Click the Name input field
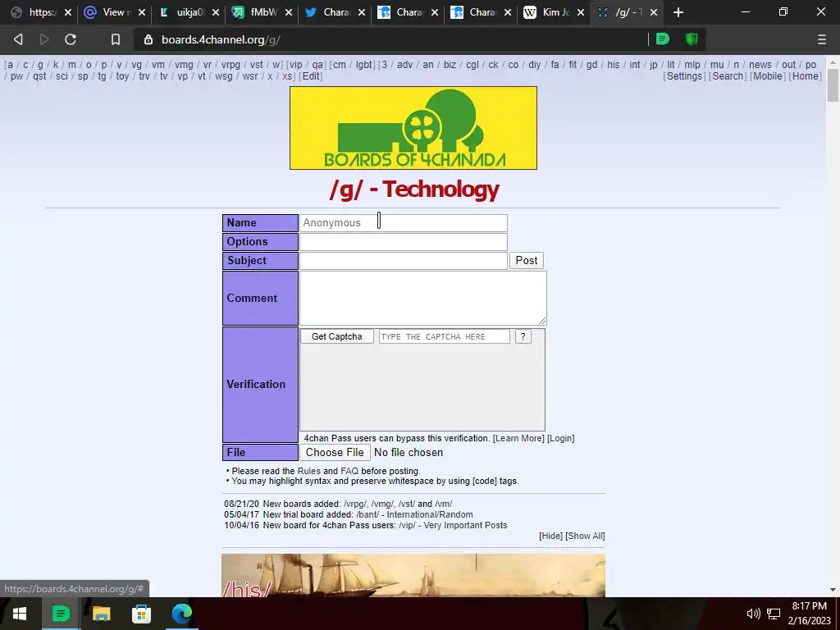The image size is (840, 630). pyautogui.click(x=403, y=223)
